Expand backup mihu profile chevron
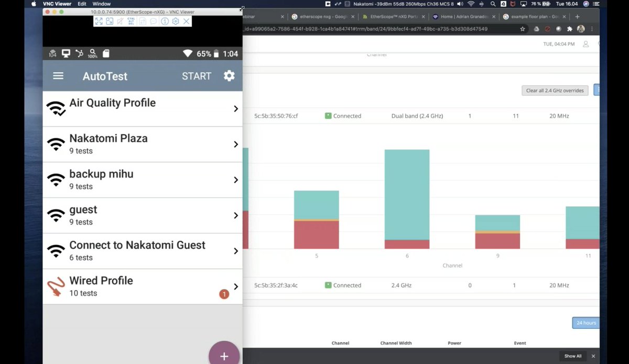Image resolution: width=629 pixels, height=364 pixels. 236,180
